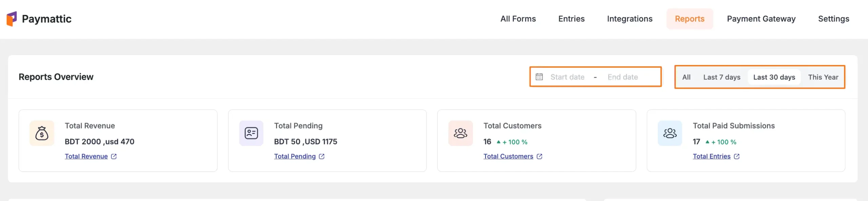
Task: Click the Start date input field
Action: [567, 77]
